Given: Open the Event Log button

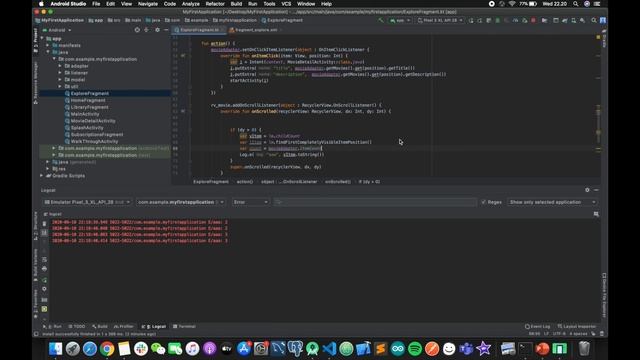Looking at the screenshot, I should (x=538, y=327).
